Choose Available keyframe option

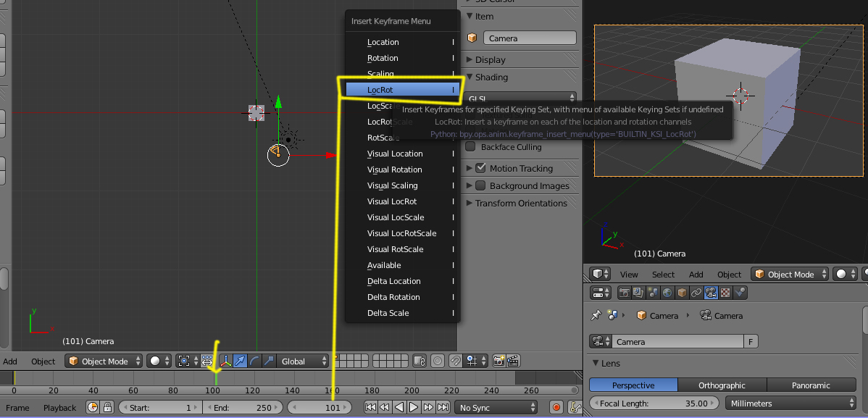pyautogui.click(x=402, y=265)
